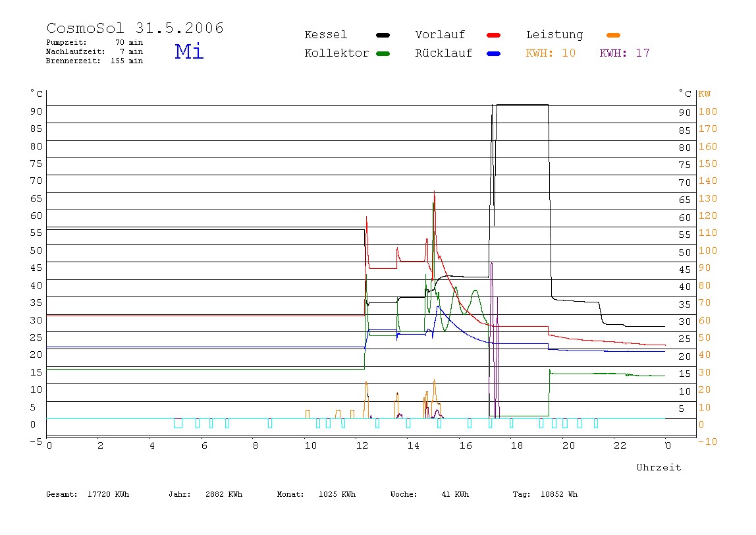Viewport: 756px width, 535px height.
Task: Click the purple 'KWH: 17' value
Action: 624,53
